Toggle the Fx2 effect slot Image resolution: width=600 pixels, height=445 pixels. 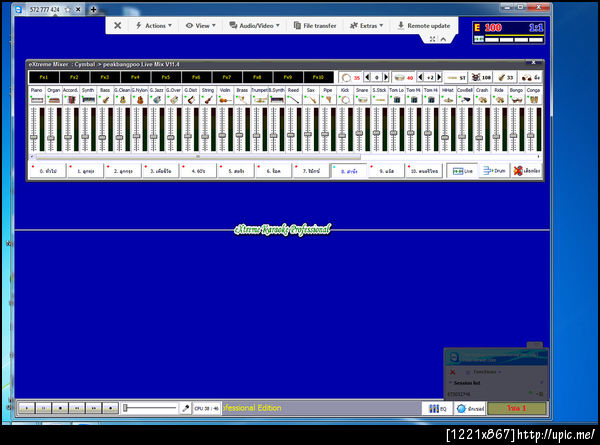coord(74,77)
